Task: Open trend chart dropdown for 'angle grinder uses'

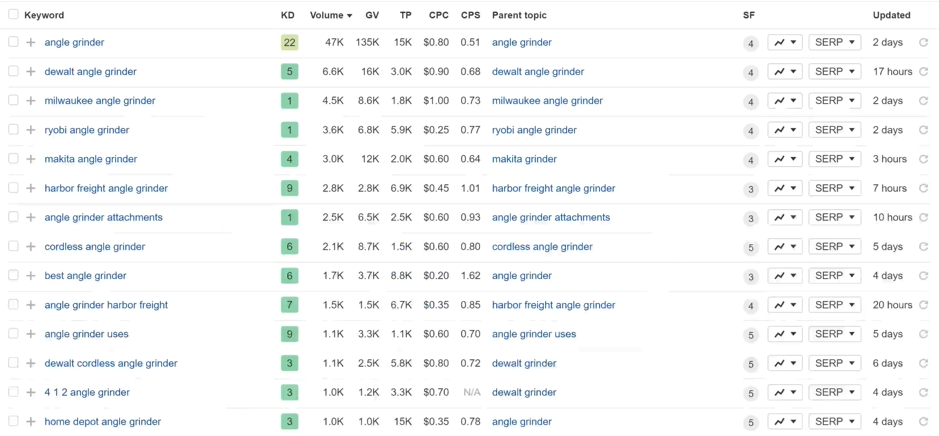Action: 785,334
